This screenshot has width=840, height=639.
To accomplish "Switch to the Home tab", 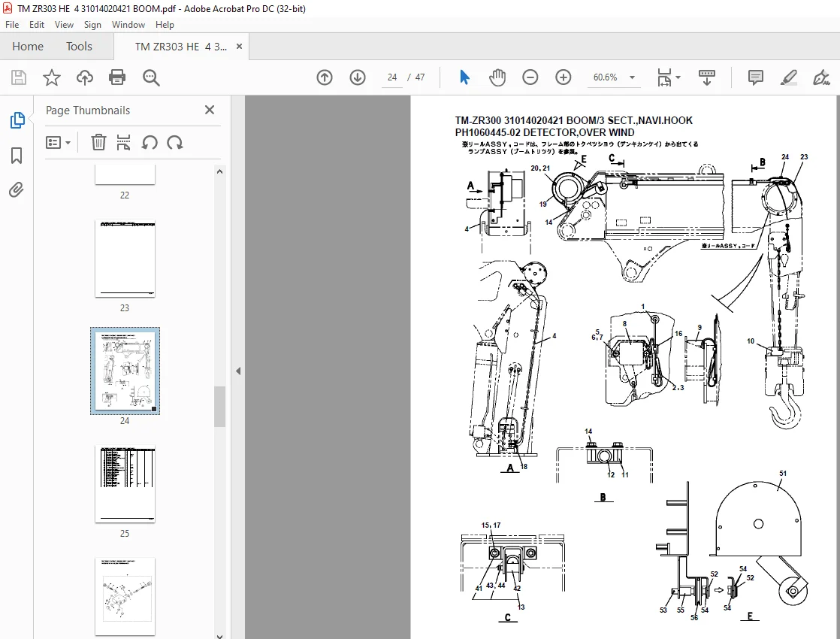I will coord(28,47).
